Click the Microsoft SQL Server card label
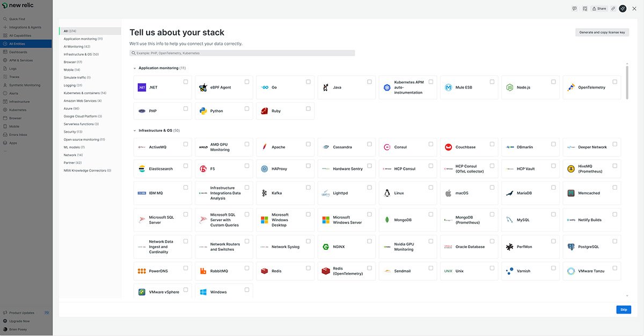The image size is (644, 336). tap(162, 220)
